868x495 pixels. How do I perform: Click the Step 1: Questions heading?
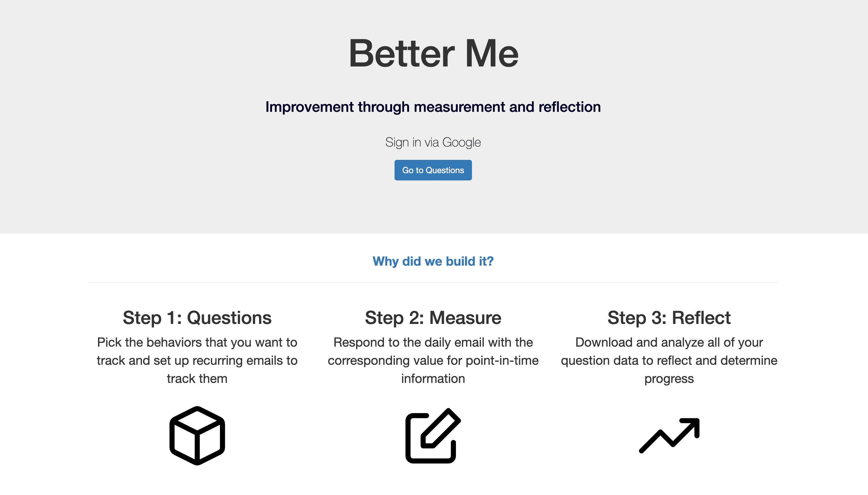tap(197, 318)
